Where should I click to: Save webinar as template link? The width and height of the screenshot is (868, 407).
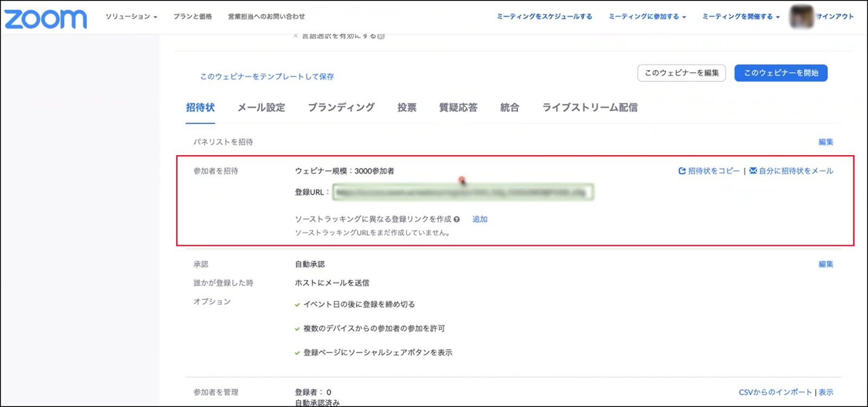(267, 77)
